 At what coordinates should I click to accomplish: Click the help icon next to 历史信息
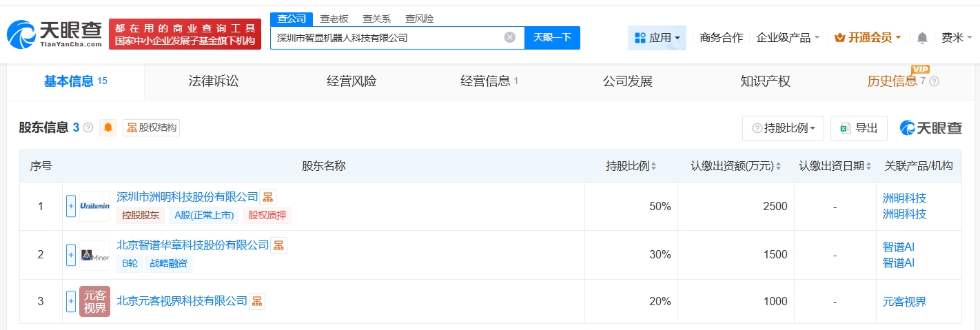click(935, 82)
